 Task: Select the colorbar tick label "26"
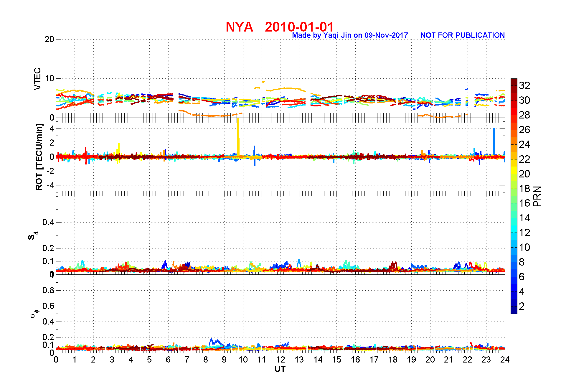pyautogui.click(x=524, y=130)
